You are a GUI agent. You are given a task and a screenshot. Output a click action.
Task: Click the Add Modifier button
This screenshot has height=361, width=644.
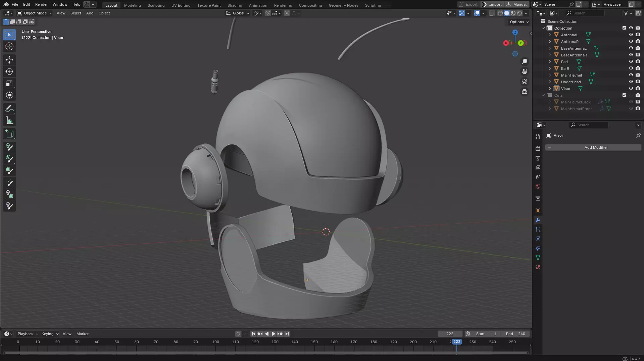[x=593, y=147]
